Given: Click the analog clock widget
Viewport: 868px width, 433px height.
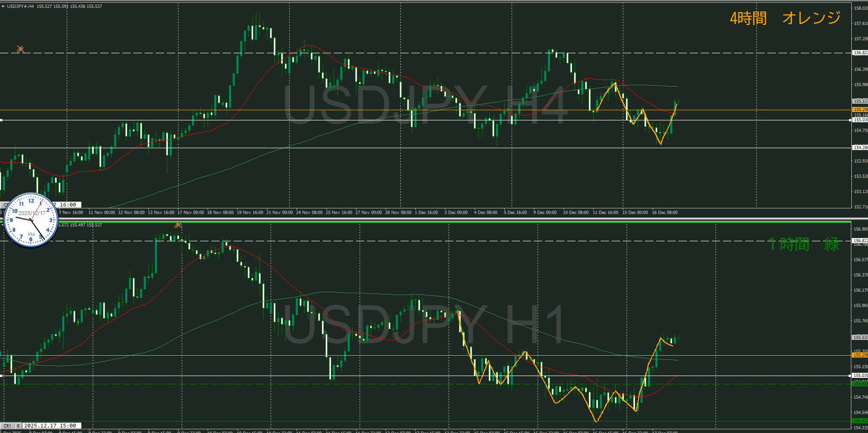Looking at the screenshot, I should (31, 220).
